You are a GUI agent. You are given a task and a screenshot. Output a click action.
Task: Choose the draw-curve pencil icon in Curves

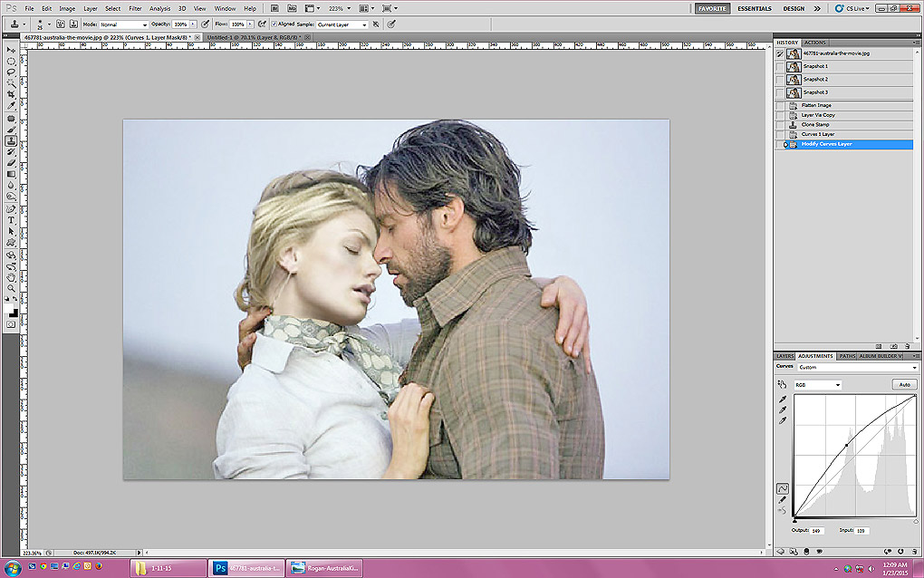783,499
